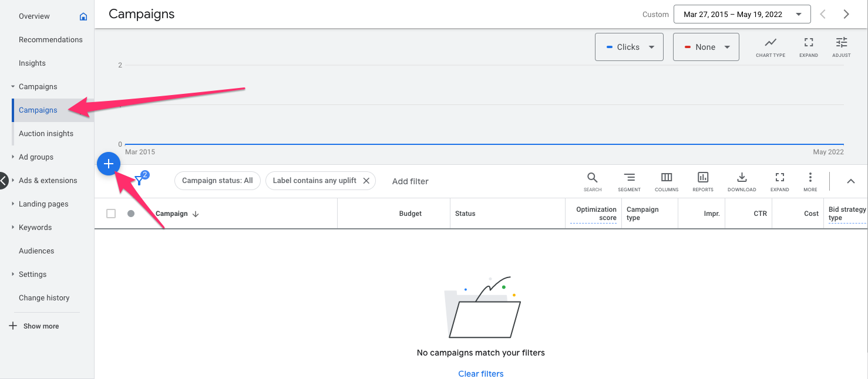Click the Cost column header
Image resolution: width=868 pixels, height=379 pixels.
pos(812,214)
